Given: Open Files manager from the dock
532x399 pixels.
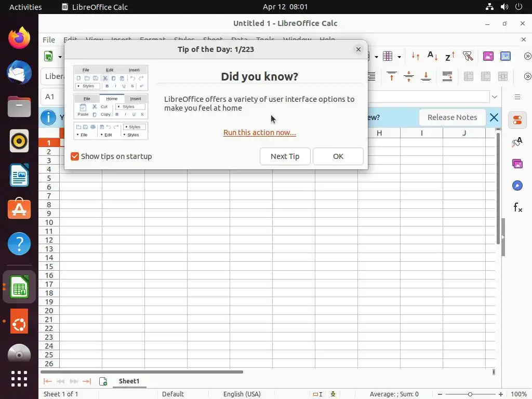Looking at the screenshot, I should click(x=19, y=107).
